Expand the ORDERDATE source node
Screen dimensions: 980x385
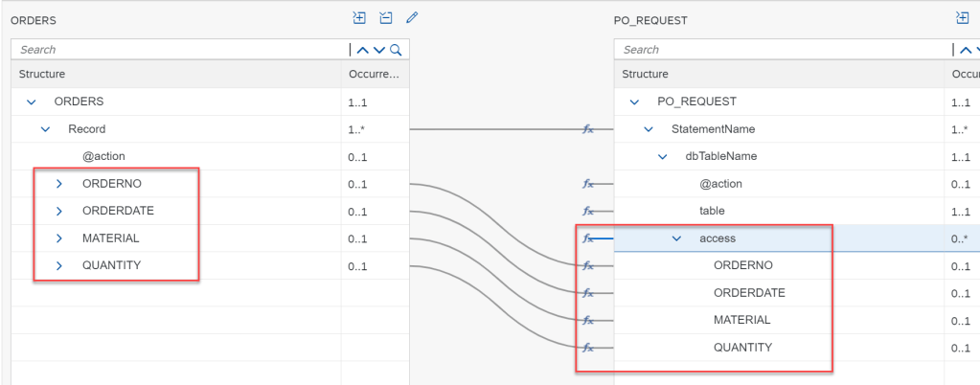pyautogui.click(x=59, y=211)
